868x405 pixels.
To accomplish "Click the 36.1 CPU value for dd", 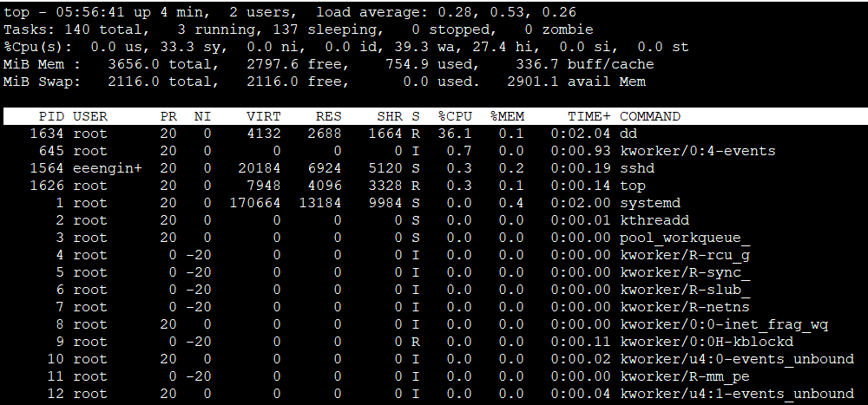I will (x=454, y=134).
